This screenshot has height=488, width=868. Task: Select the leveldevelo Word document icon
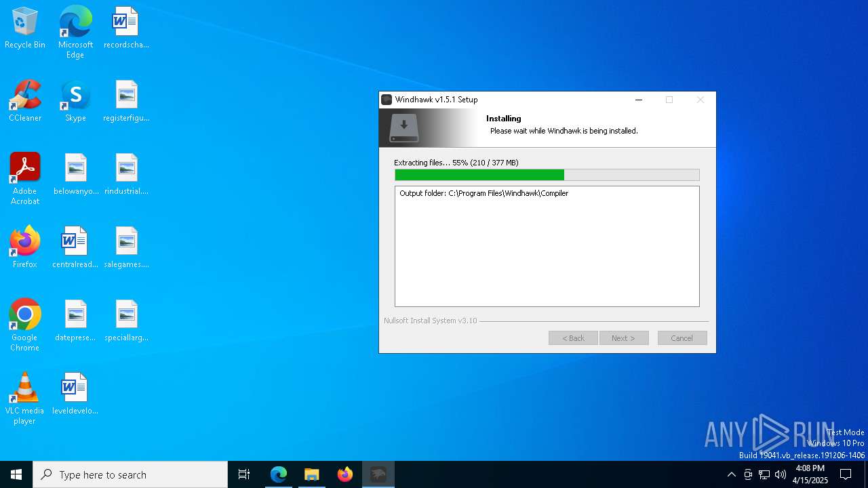tap(75, 394)
